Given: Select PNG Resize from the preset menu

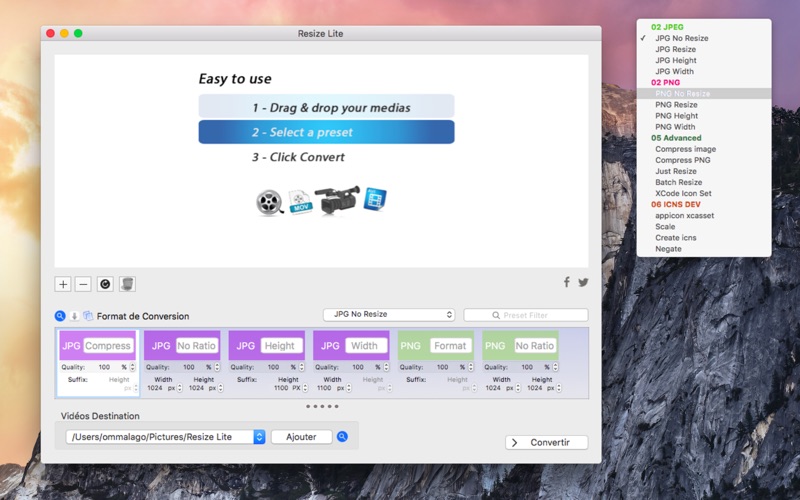Looking at the screenshot, I should (676, 105).
